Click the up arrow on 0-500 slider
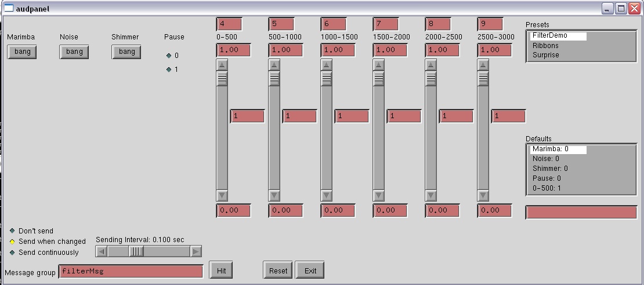 point(222,65)
